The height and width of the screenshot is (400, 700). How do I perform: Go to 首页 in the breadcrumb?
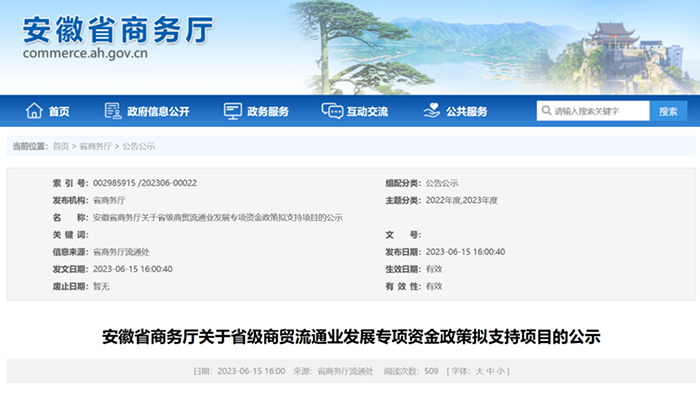pyautogui.click(x=61, y=146)
